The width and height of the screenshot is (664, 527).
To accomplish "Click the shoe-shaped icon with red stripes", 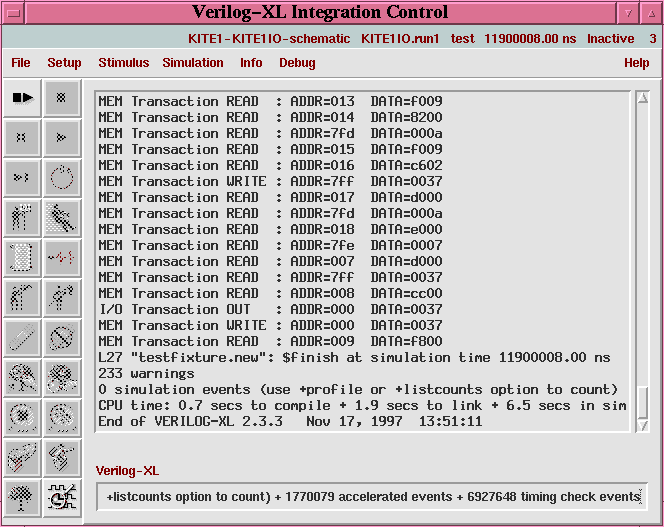I will (x=22, y=457).
